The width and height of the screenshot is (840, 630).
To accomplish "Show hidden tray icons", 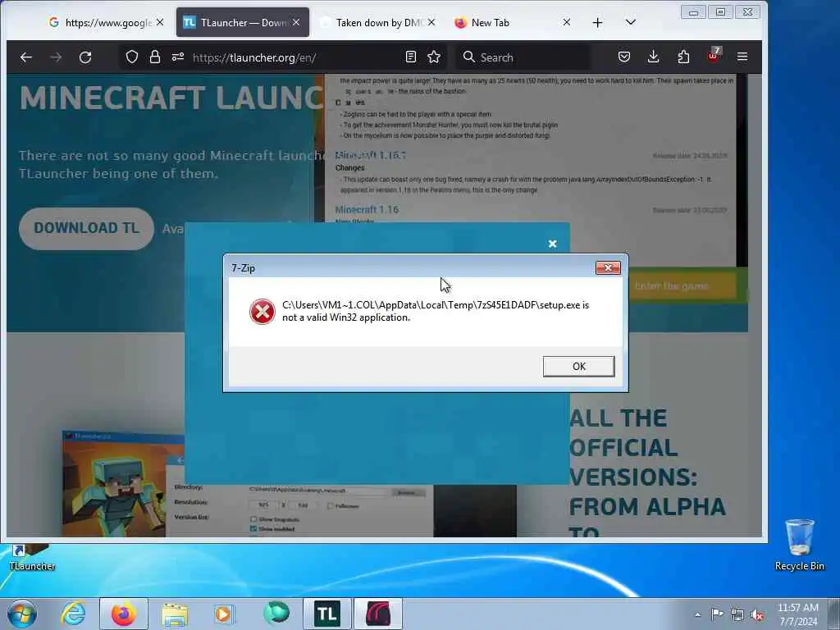I will [x=697, y=614].
